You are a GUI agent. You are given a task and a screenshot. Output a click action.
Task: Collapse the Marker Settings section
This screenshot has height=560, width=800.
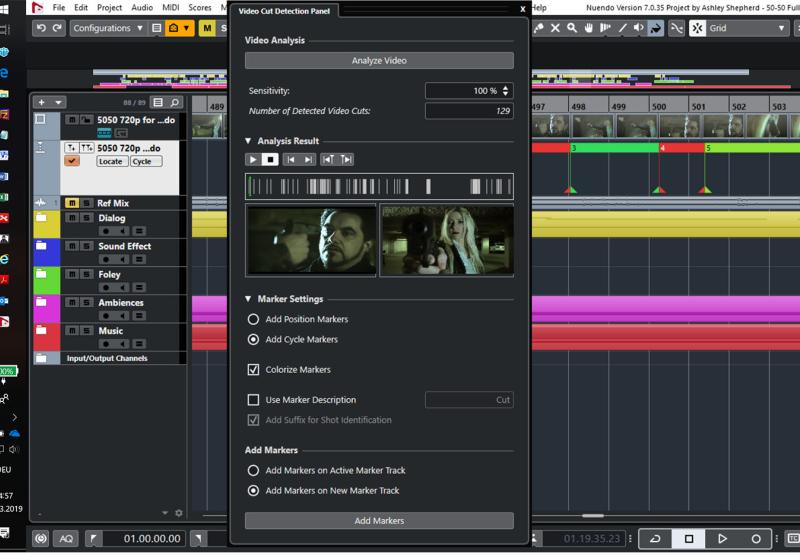(x=249, y=299)
